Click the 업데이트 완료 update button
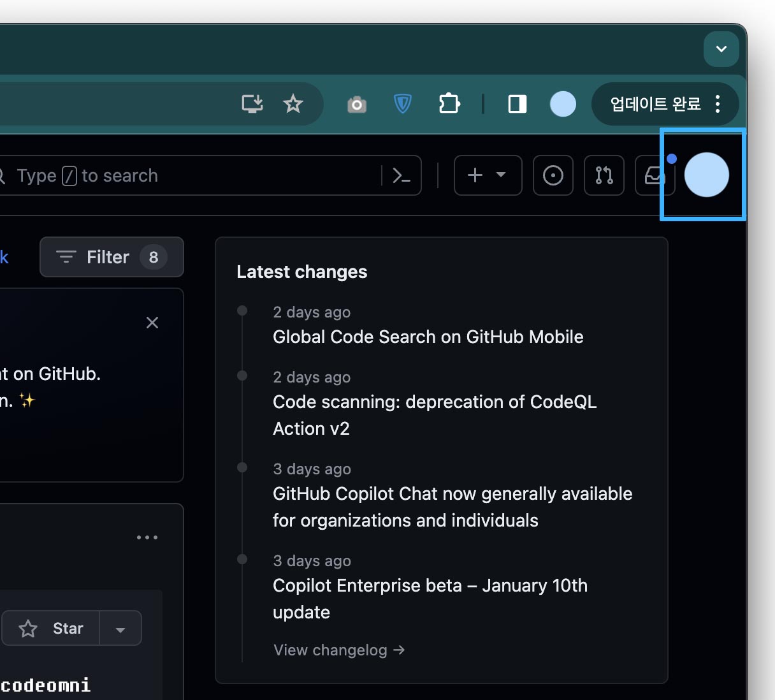The height and width of the screenshot is (700, 775). pos(656,103)
